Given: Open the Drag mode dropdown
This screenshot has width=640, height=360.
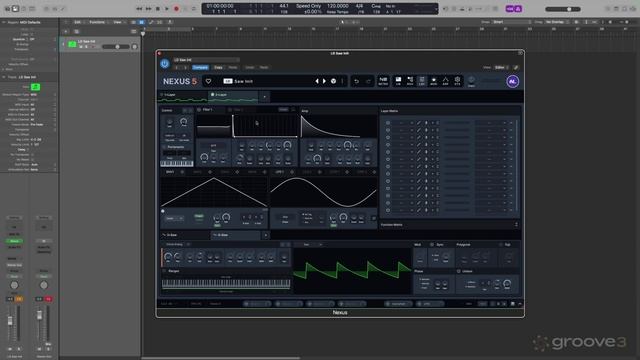Looking at the screenshot, I should tap(556, 22).
